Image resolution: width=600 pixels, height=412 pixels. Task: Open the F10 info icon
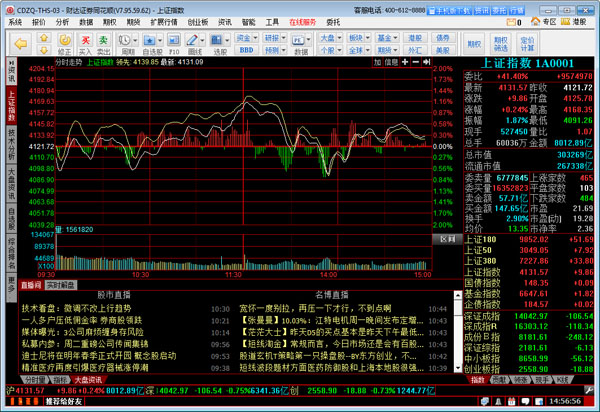pyautogui.click(x=174, y=40)
